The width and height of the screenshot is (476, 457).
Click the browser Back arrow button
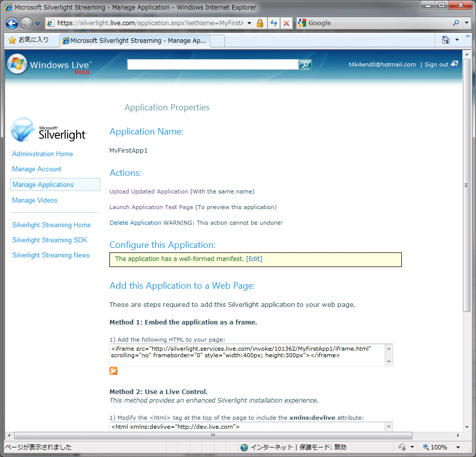pos(12,23)
